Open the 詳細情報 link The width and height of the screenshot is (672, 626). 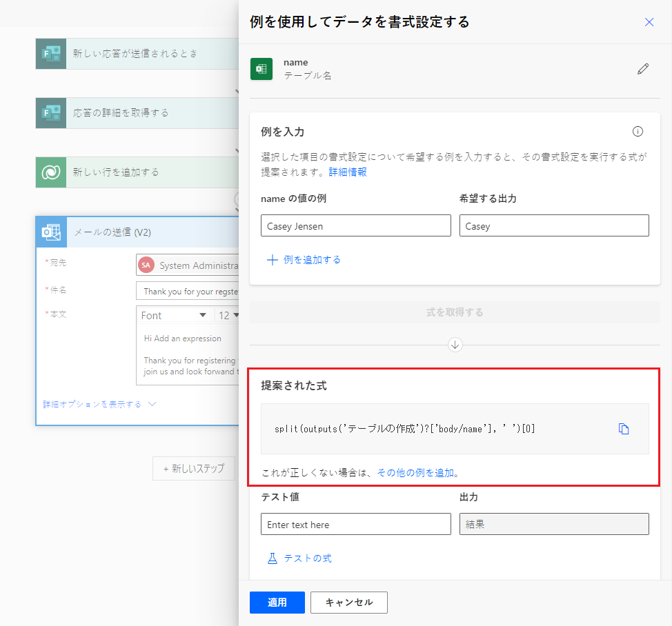[x=348, y=172]
